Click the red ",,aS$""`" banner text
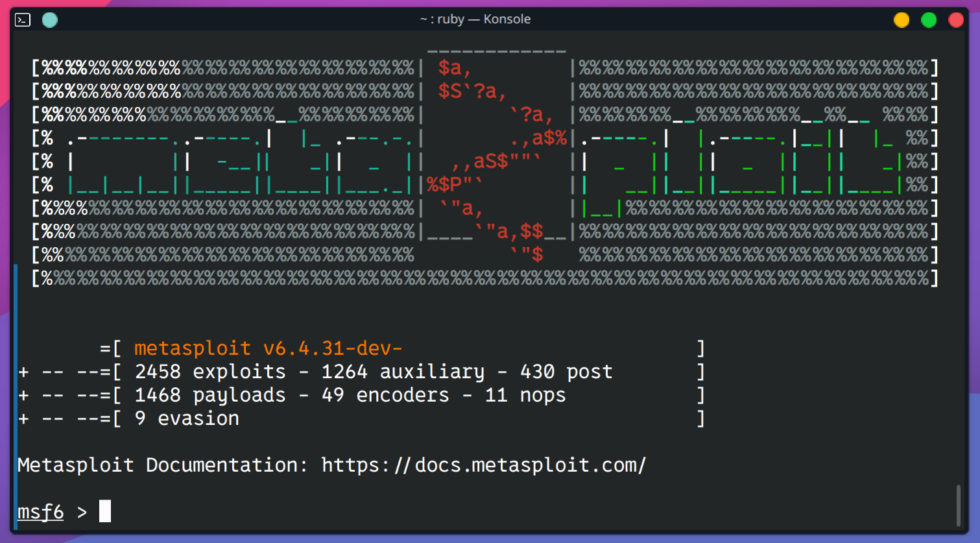The height and width of the screenshot is (543, 980). [496, 162]
